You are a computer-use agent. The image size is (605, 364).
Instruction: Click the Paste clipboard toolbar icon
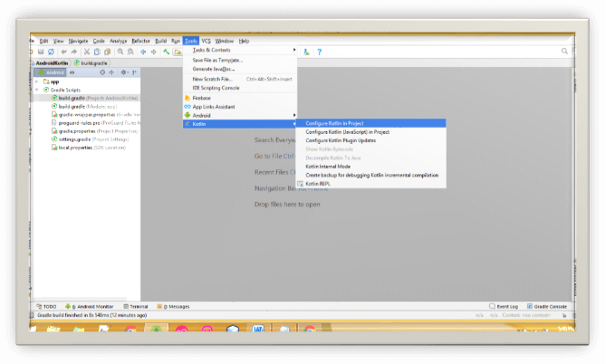(107, 52)
